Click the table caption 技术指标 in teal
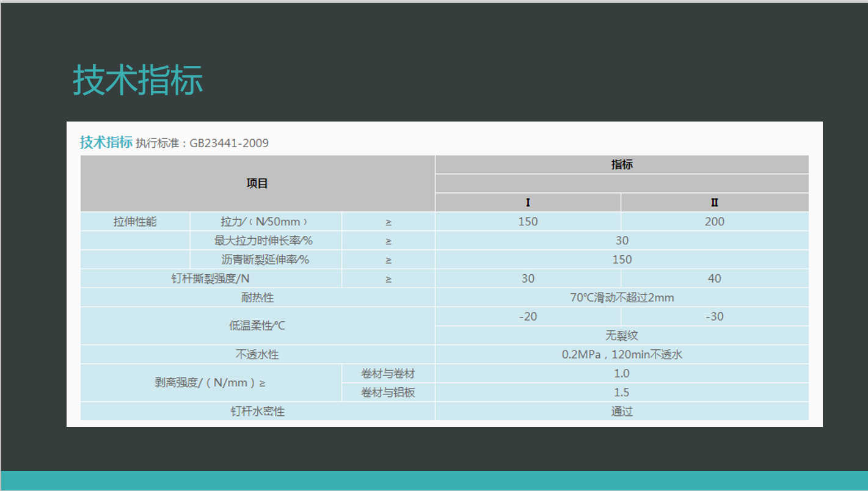Image resolution: width=868 pixels, height=491 pixels. [106, 142]
